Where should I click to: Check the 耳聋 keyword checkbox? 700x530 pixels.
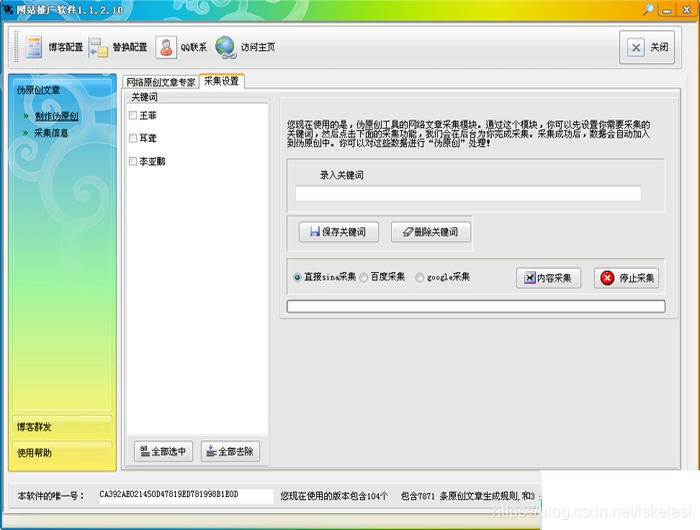pos(133,138)
